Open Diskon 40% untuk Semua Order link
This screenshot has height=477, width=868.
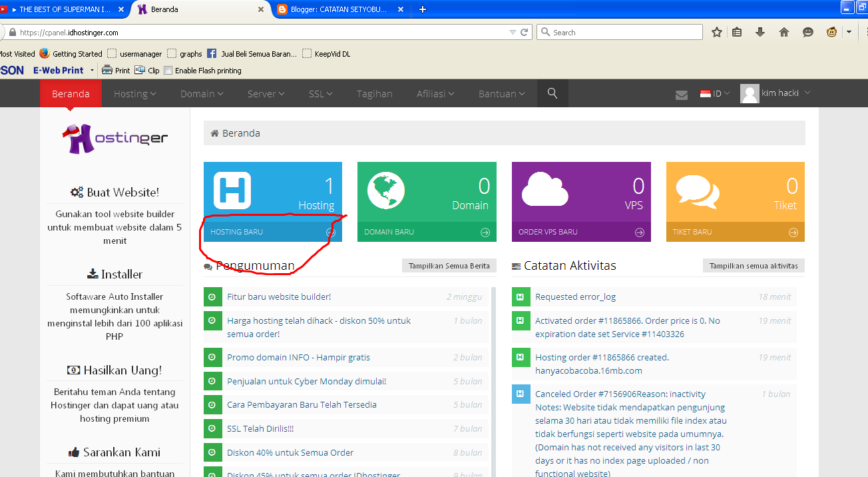290,452
